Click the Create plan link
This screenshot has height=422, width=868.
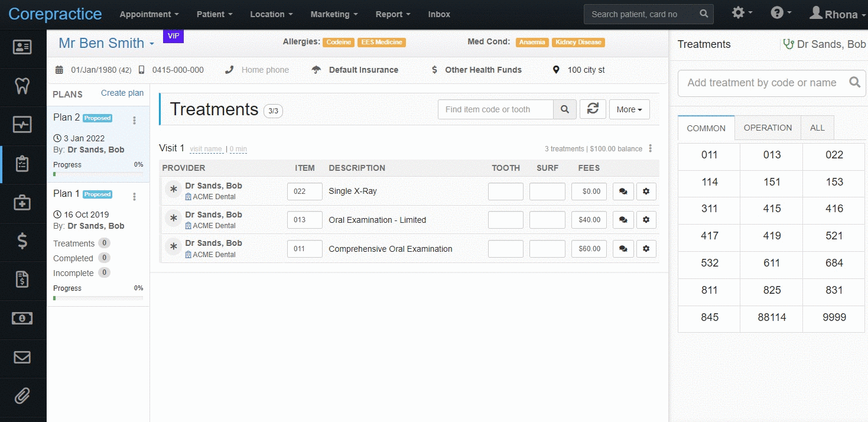(122, 93)
